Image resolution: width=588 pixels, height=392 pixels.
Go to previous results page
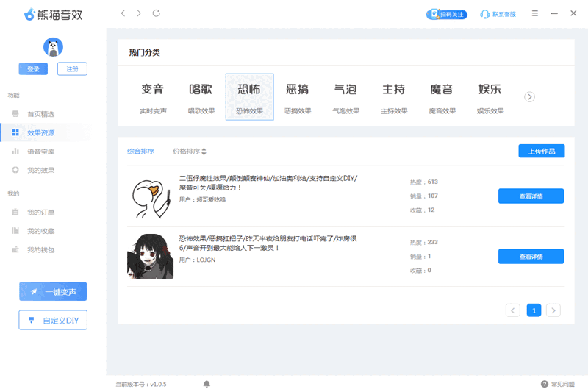tap(512, 310)
